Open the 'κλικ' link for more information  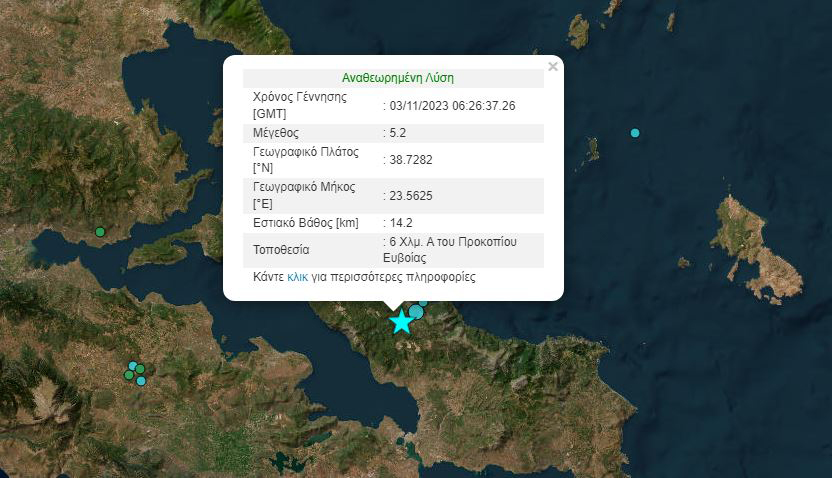coord(297,276)
